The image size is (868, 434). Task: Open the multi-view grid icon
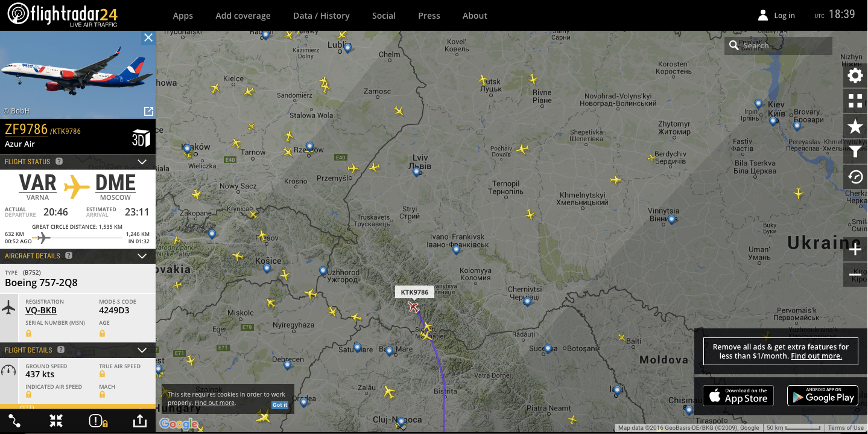(855, 101)
